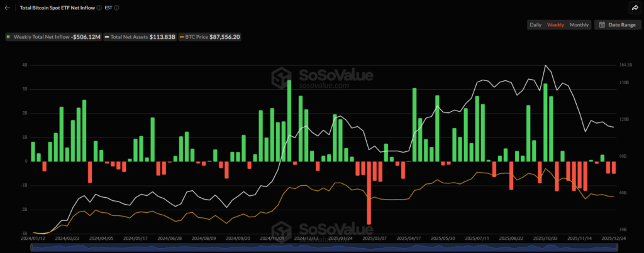
Task: Click the 2025/05/30 date label
Action: tap(442, 238)
